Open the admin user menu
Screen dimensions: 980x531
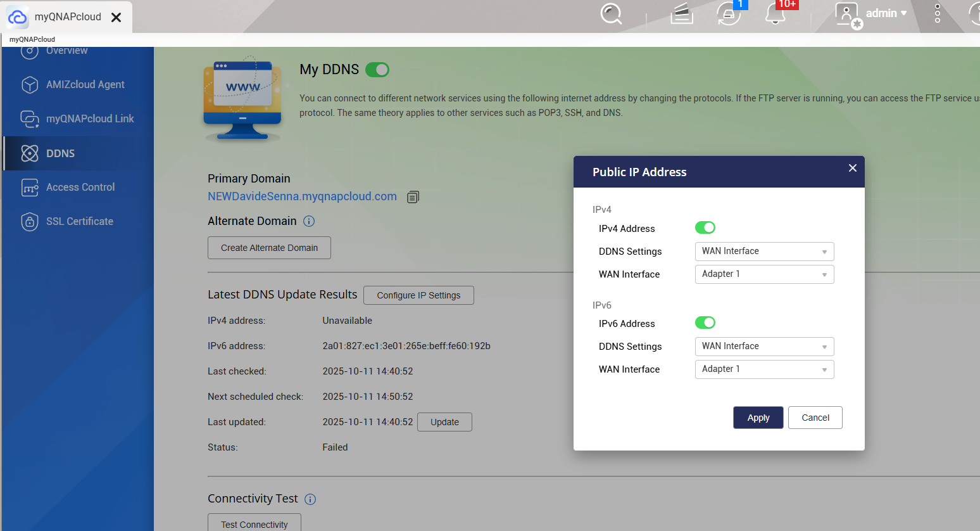click(x=885, y=13)
